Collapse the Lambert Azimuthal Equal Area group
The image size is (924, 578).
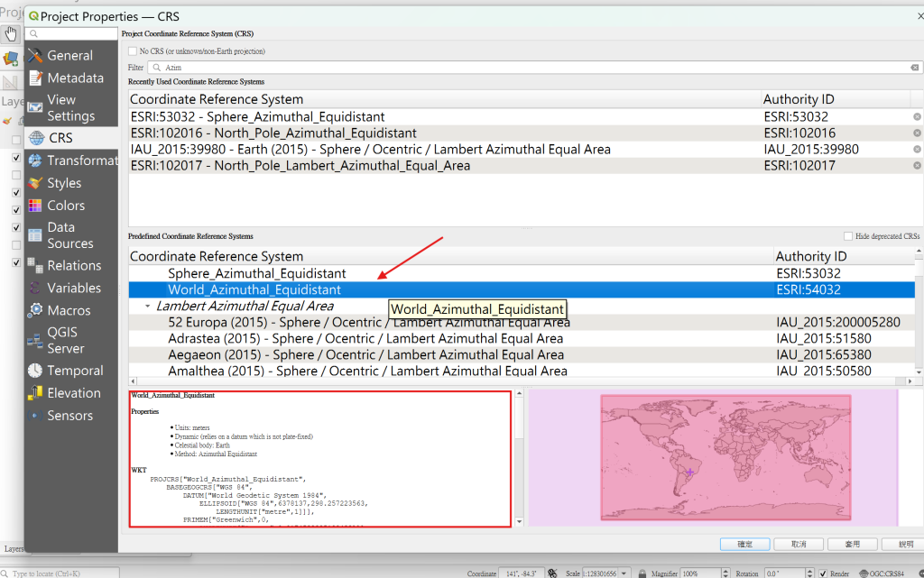pos(147,306)
